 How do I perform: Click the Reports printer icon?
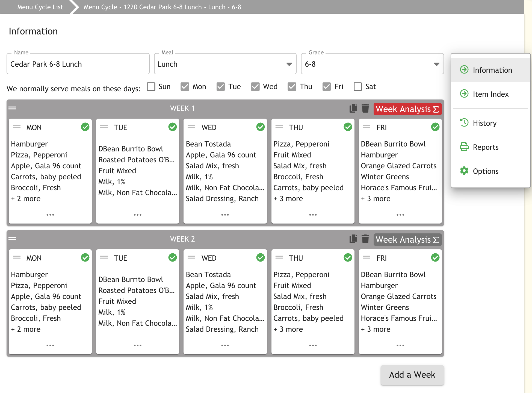(x=464, y=147)
